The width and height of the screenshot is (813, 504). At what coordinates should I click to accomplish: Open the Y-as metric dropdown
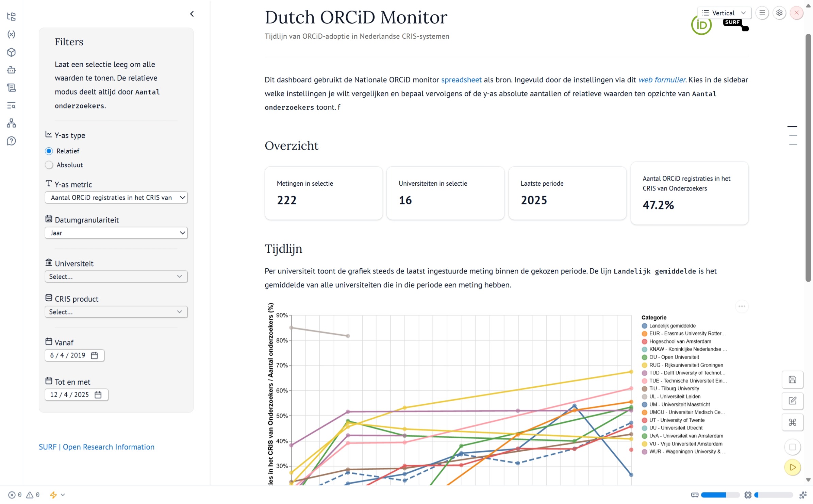coord(116,198)
